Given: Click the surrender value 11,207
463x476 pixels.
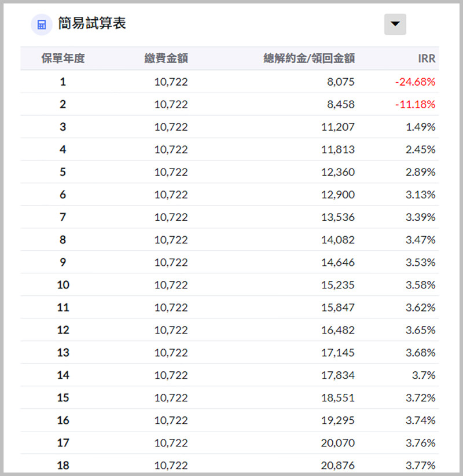Looking at the screenshot, I should (338, 127).
